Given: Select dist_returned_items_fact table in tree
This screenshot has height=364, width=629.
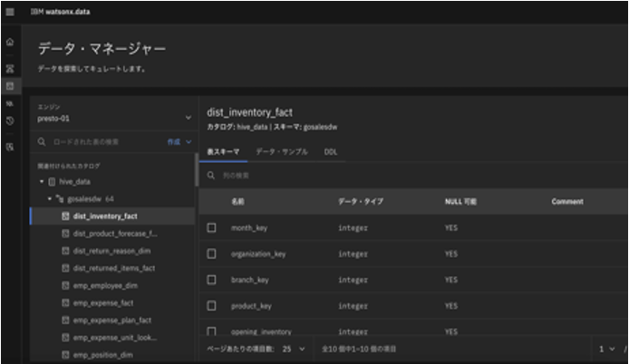Looking at the screenshot, I should pos(112,268).
